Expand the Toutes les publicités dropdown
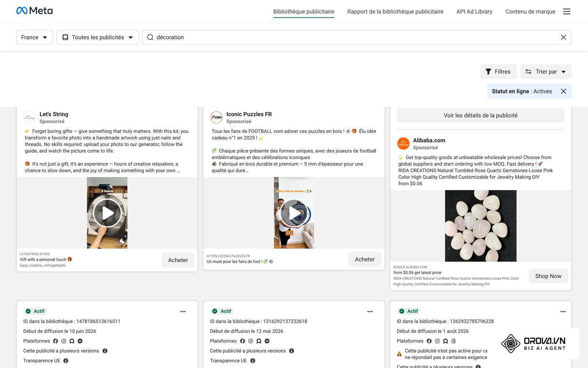 (x=97, y=37)
